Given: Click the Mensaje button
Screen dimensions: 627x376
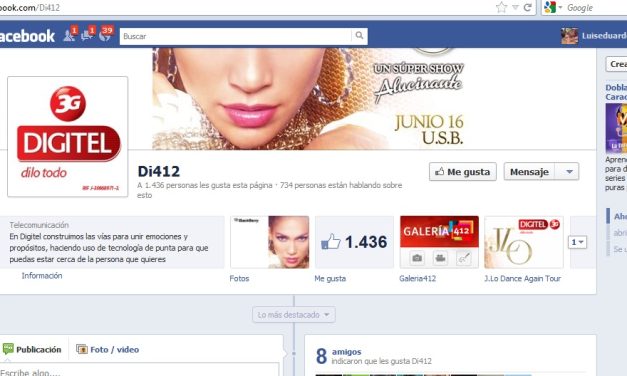Looking at the screenshot, I should coord(529,172).
